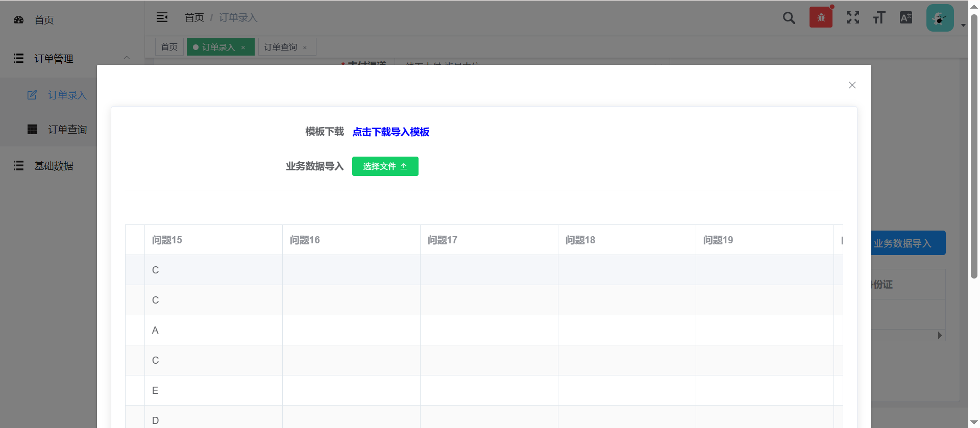980x428 pixels.
Task: Click the list icon beside 订单管理
Action: (x=19, y=58)
